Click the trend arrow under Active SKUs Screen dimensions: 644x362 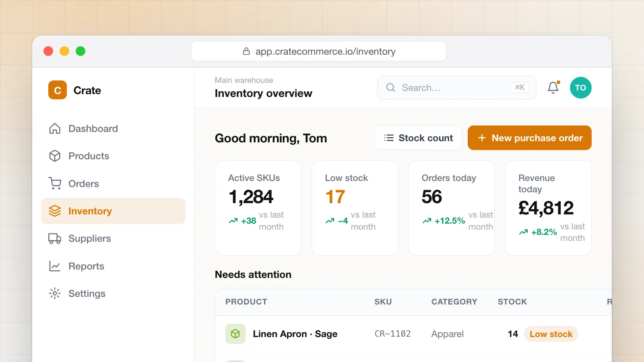click(233, 221)
